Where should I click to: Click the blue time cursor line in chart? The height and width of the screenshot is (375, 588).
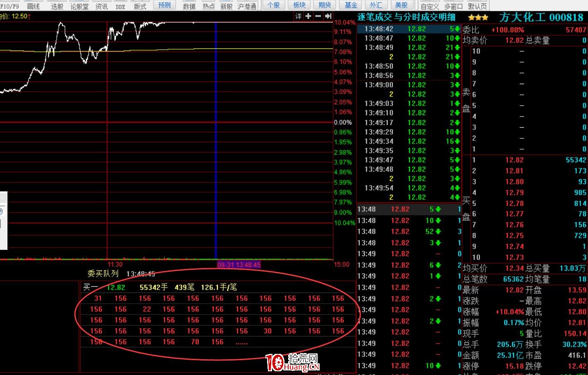point(216,141)
